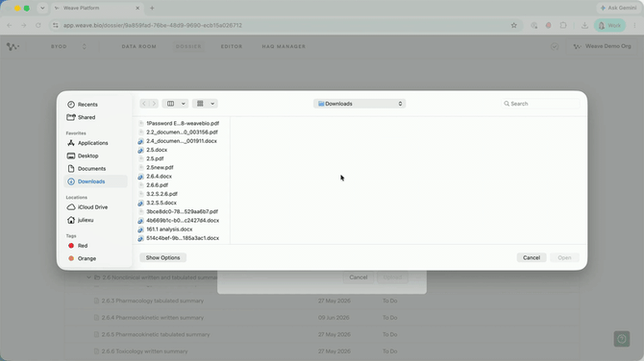Open Downloads folder location popup
Image resolution: width=644 pixels, height=361 pixels.
pyautogui.click(x=359, y=104)
